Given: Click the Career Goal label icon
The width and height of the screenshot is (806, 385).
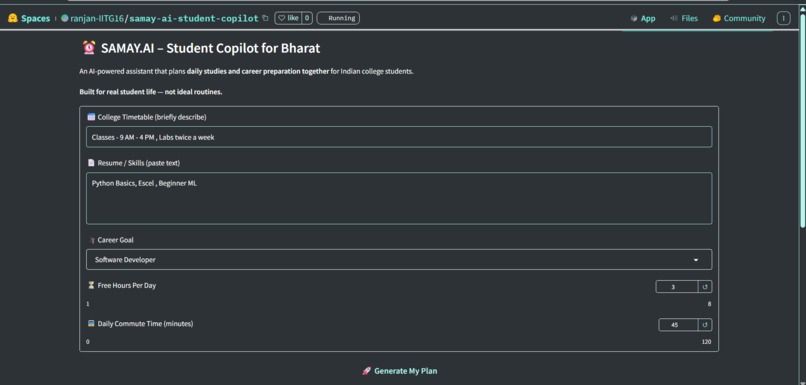Looking at the screenshot, I should tap(91, 240).
